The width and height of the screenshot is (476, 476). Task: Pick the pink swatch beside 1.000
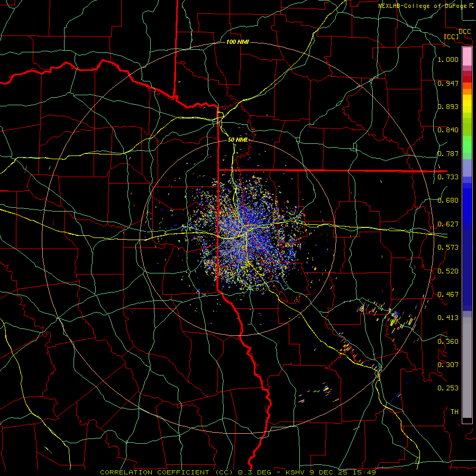point(467,56)
